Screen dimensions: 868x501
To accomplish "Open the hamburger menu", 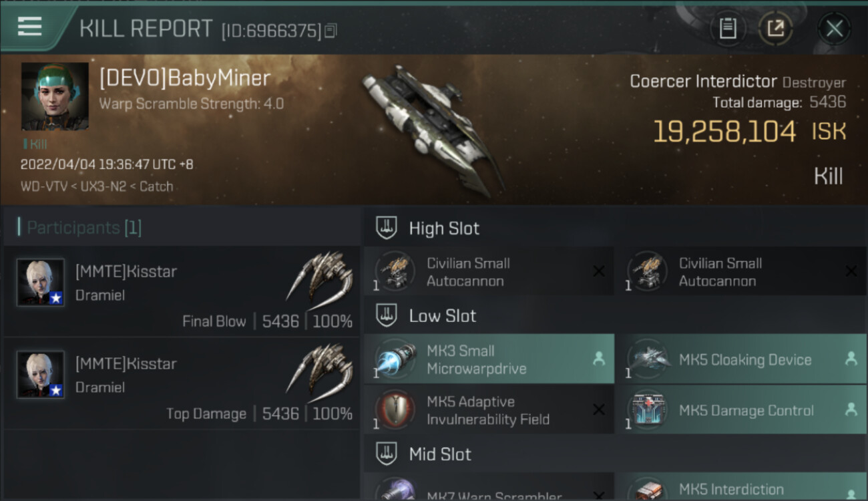I will (30, 27).
